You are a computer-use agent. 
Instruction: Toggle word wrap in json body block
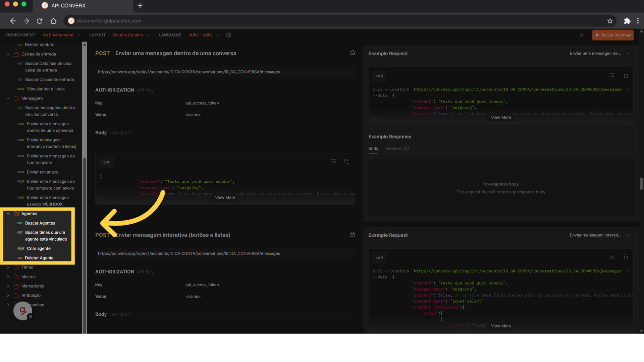pos(333,162)
